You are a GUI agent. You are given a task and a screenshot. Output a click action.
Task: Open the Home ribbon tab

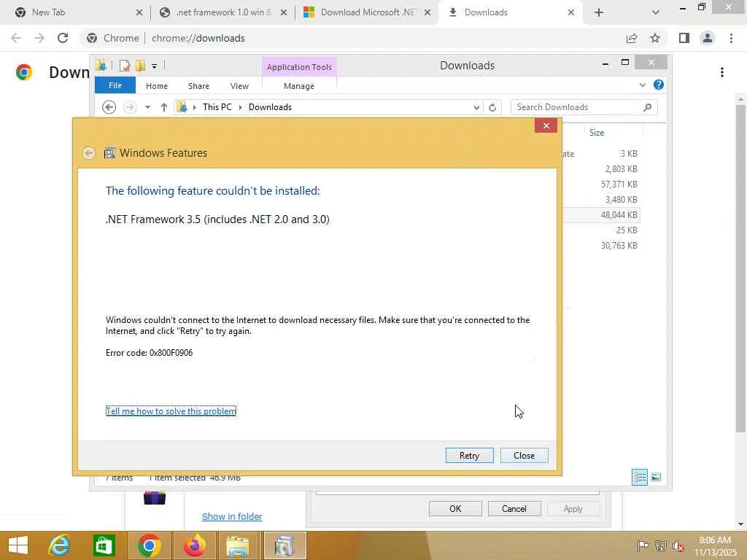(x=157, y=86)
